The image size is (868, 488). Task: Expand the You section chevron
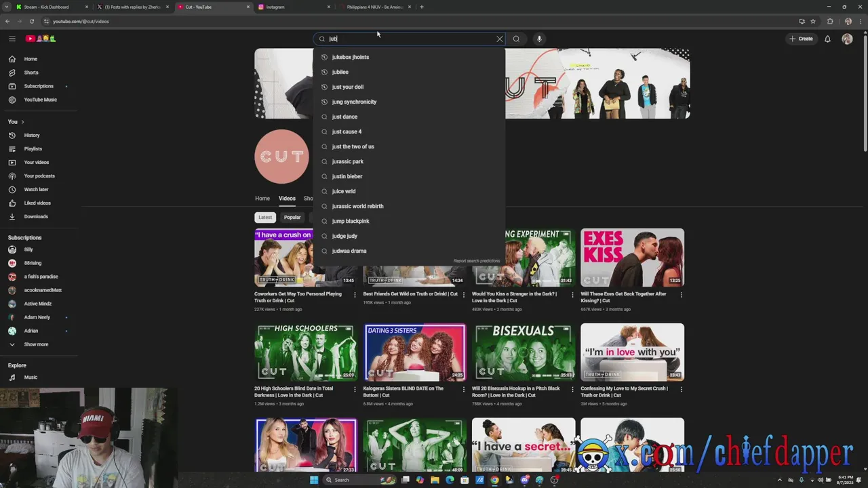click(22, 122)
